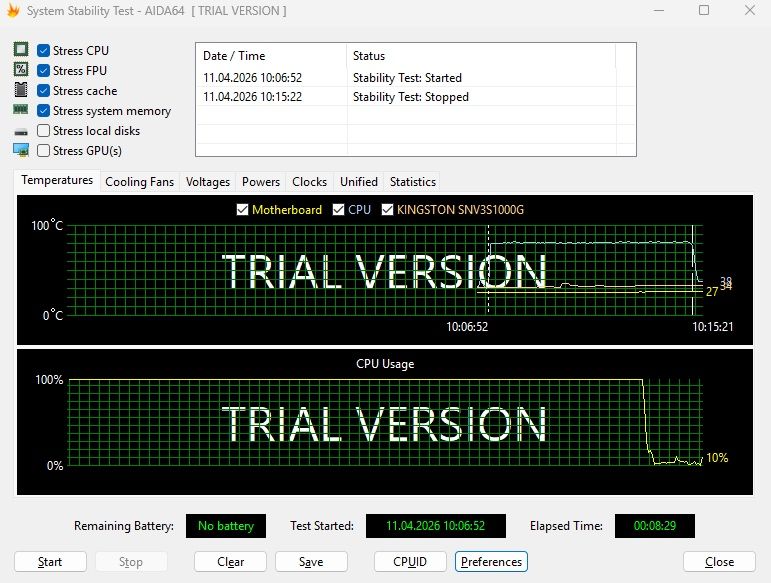Toggle the CPU temperature graph checkbox

338,210
